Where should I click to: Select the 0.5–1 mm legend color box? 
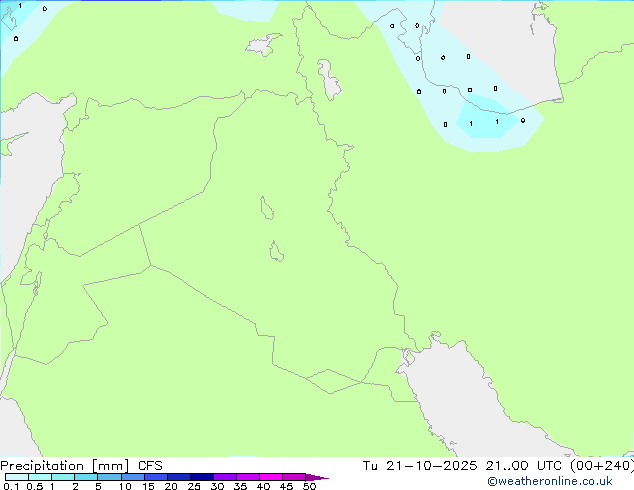(x=40, y=477)
